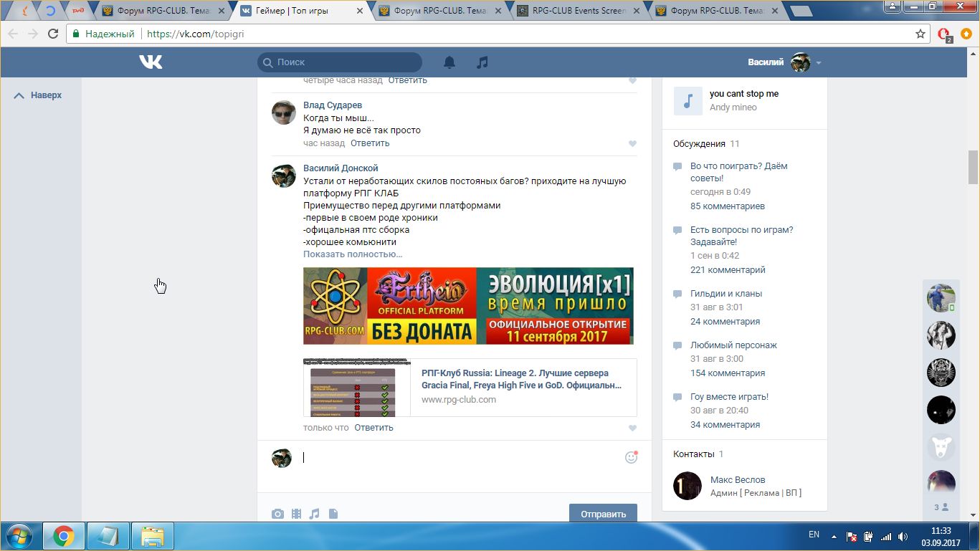Attach a photo with the camera icon
The height and width of the screenshot is (551, 980).
click(x=277, y=514)
